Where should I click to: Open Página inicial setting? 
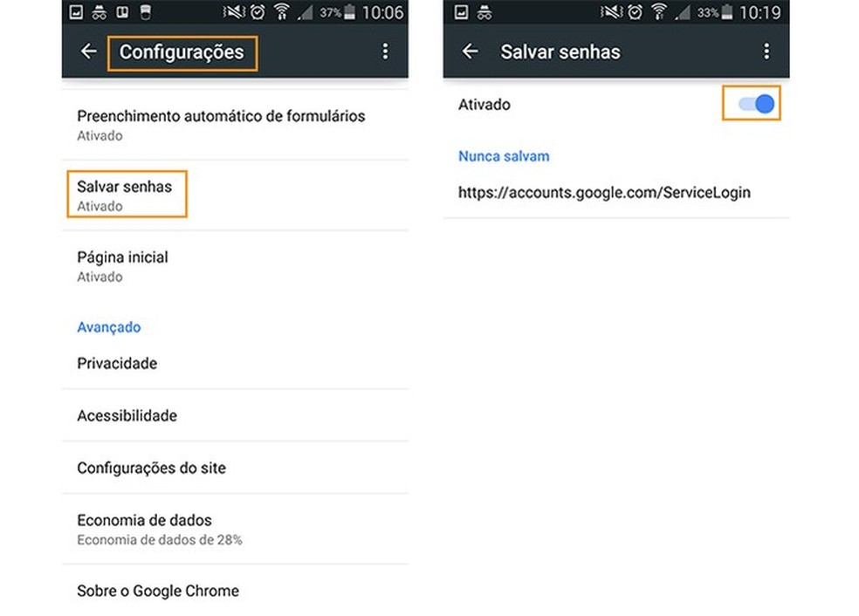tap(235, 266)
